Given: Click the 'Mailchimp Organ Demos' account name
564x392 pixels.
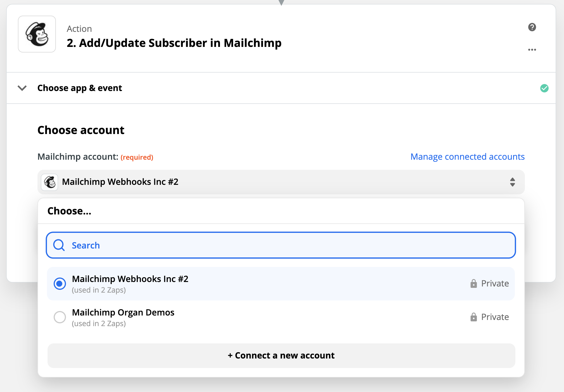Looking at the screenshot, I should [x=123, y=312].
